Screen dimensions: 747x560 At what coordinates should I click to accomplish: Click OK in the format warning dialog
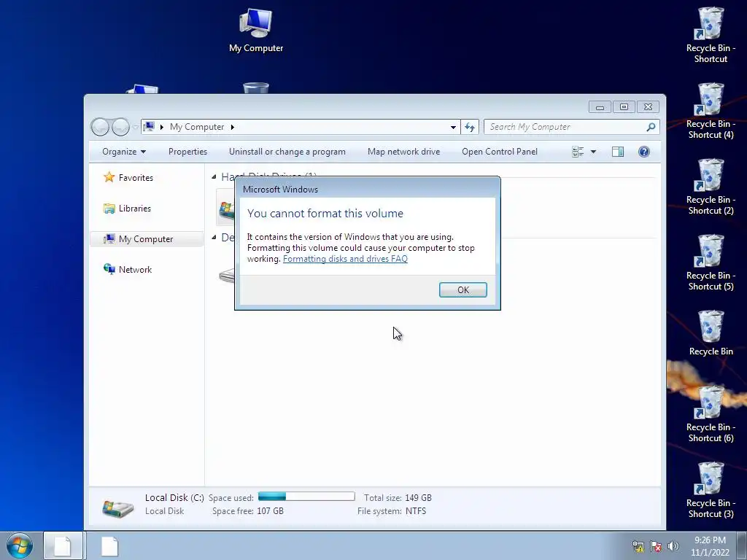(x=462, y=289)
